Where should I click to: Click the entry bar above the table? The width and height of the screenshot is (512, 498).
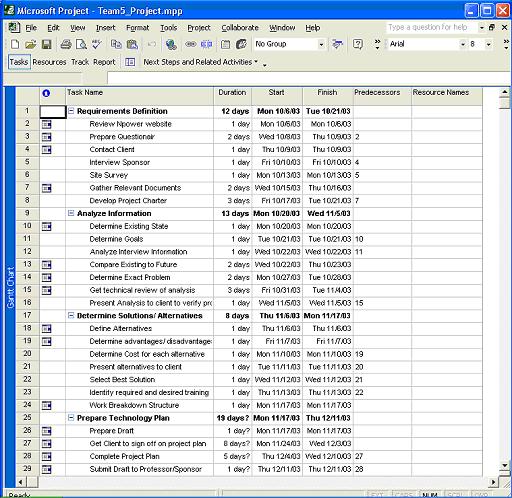[x=309, y=78]
